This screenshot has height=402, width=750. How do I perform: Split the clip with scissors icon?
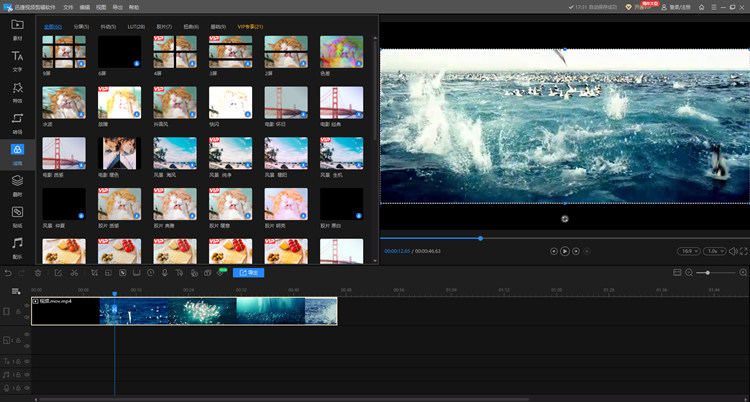74,273
